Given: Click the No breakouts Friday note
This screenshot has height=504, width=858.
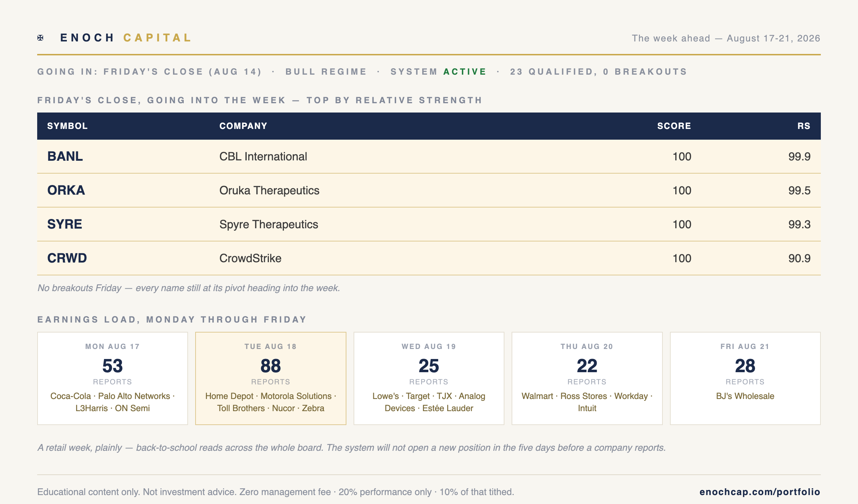Looking at the screenshot, I should pyautogui.click(x=189, y=288).
